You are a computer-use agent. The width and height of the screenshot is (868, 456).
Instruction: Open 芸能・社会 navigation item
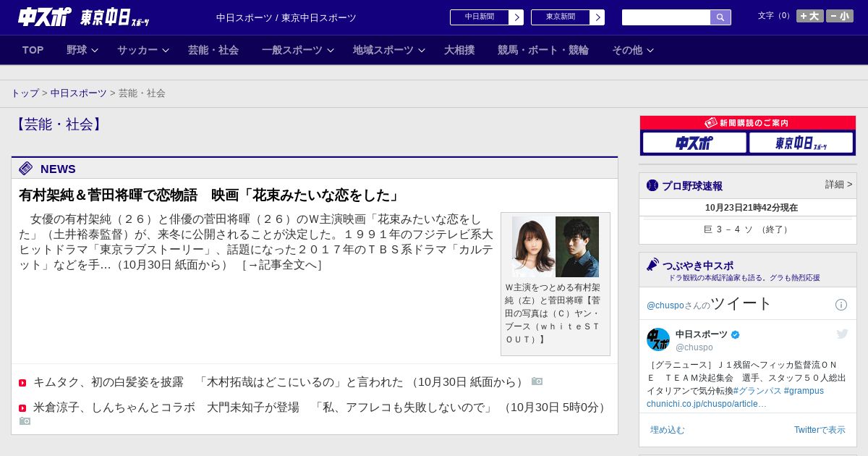pos(213,50)
